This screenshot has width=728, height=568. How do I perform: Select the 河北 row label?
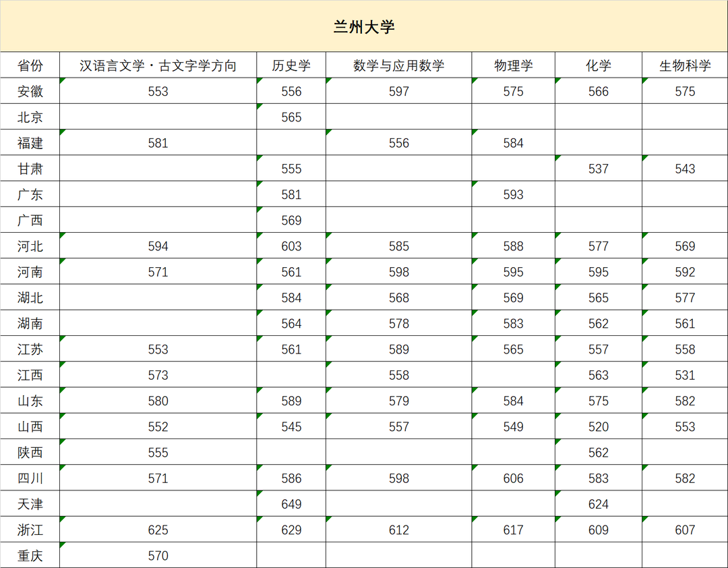click(x=30, y=246)
